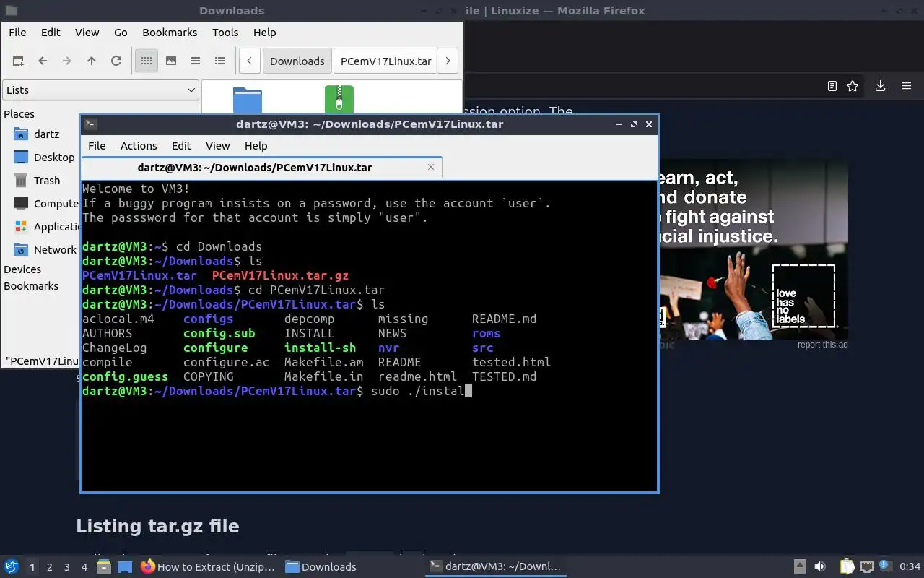Switch to workspace 4
The height and width of the screenshot is (578, 924).
click(84, 567)
